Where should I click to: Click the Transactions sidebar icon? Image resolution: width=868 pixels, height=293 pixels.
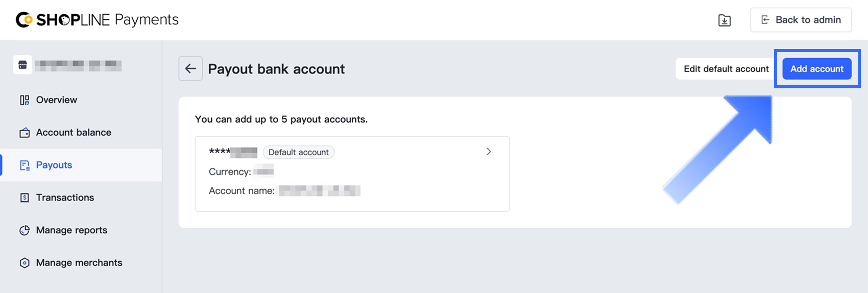tap(25, 198)
